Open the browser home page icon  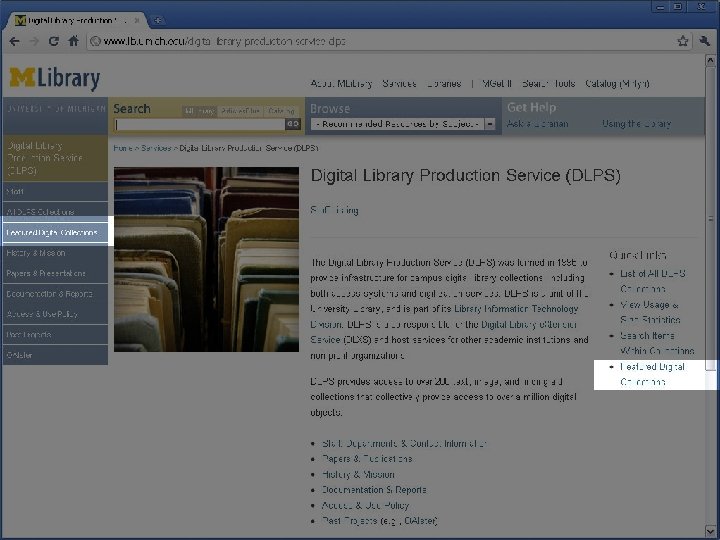click(x=73, y=41)
